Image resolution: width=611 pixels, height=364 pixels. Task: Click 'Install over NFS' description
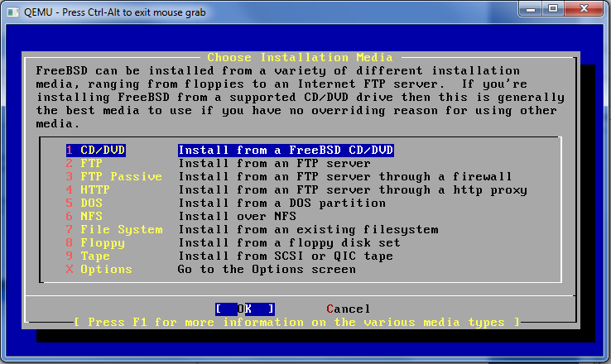pos(238,217)
